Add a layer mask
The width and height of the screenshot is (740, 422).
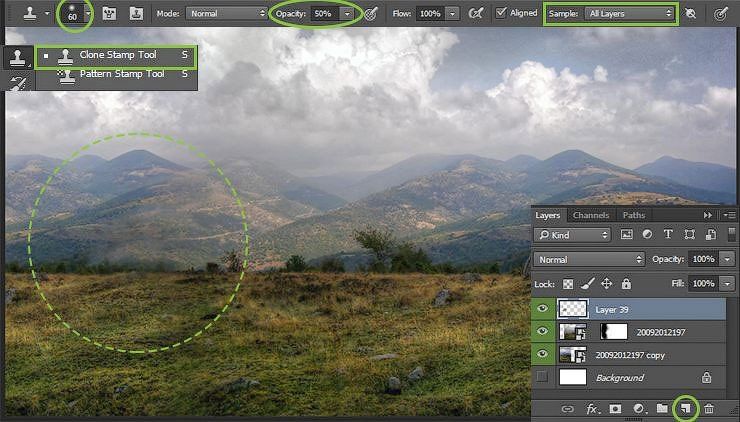(615, 409)
